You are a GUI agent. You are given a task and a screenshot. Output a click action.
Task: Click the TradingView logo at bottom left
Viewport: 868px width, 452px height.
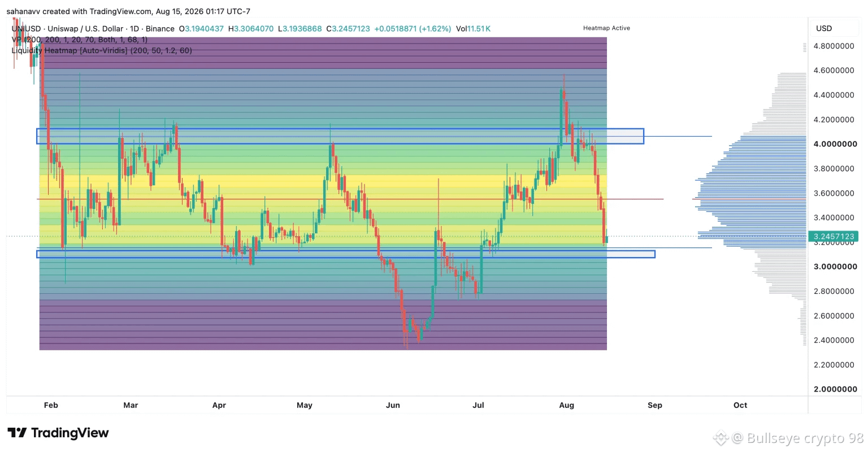pos(58,433)
